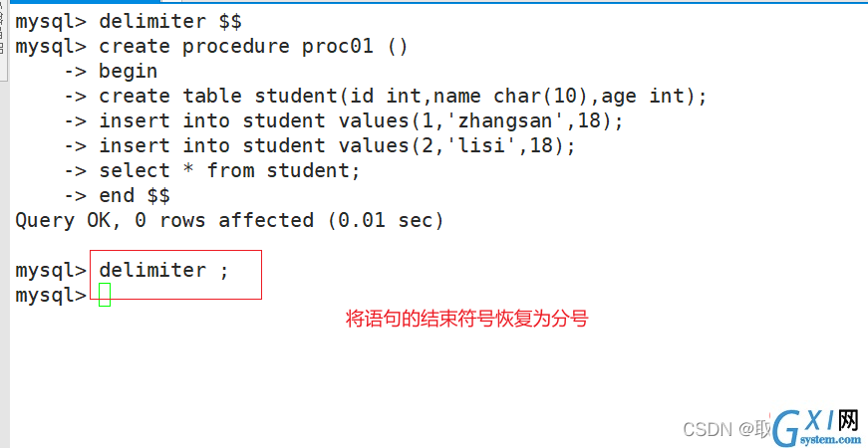Click the 'create table student' statement
Image resolution: width=868 pixels, height=448 pixels.
(403, 97)
